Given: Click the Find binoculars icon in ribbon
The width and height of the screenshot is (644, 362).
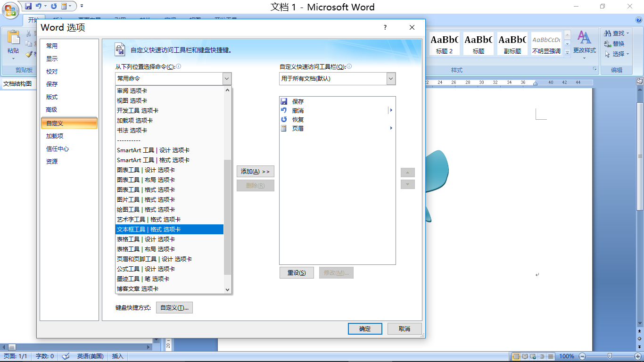Looking at the screenshot, I should [607, 33].
